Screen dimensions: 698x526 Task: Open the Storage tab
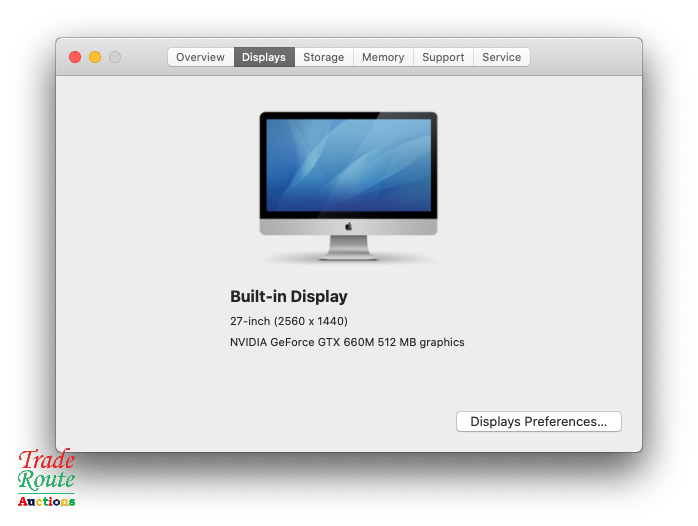coord(324,57)
